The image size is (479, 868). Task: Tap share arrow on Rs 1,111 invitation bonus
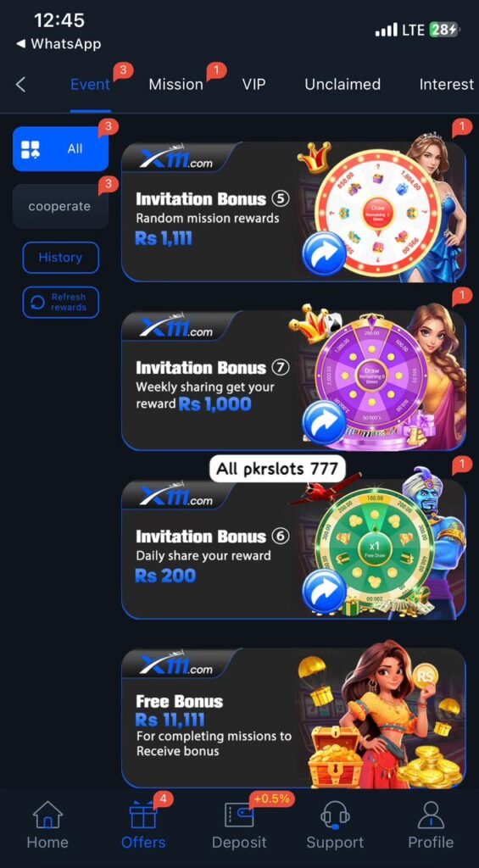pyautogui.click(x=324, y=253)
